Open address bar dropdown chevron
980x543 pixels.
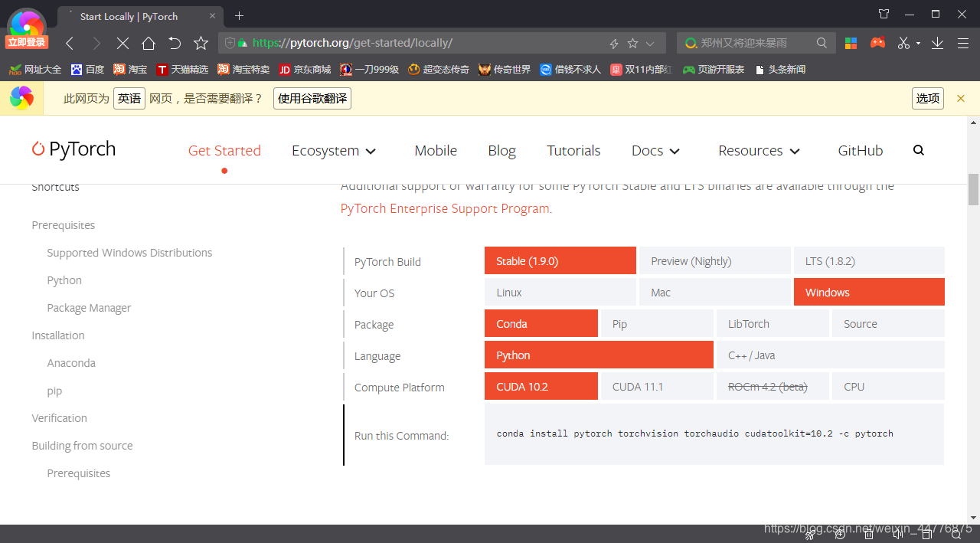click(650, 44)
